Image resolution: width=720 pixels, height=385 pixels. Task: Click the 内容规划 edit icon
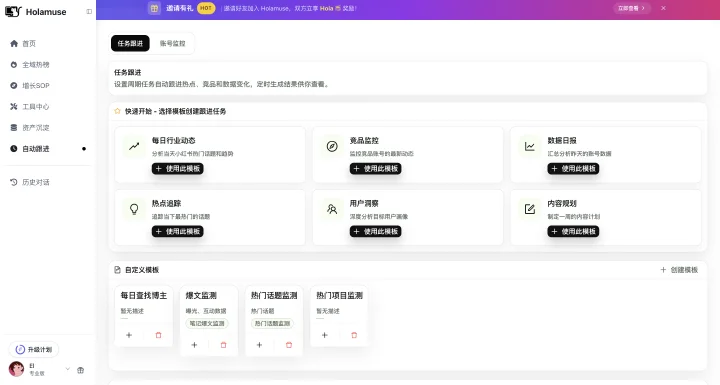tap(529, 209)
